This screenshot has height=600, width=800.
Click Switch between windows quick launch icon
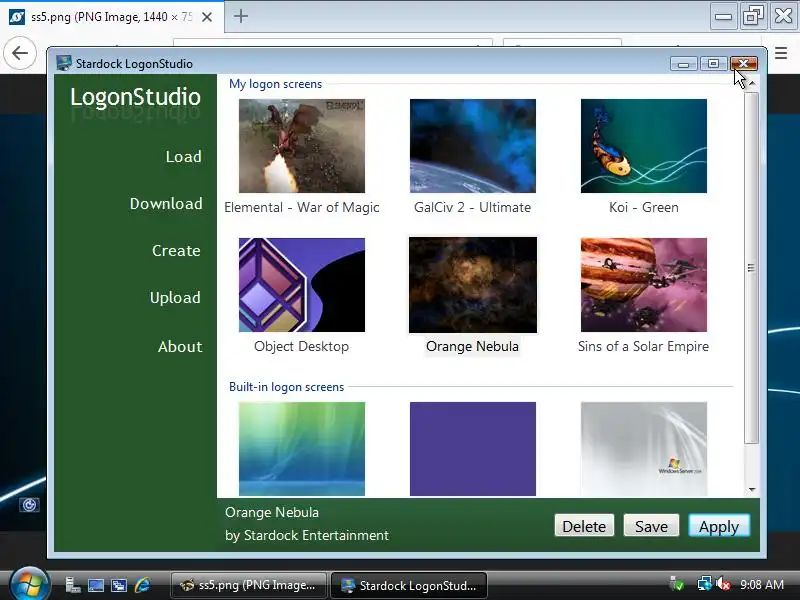point(119,585)
